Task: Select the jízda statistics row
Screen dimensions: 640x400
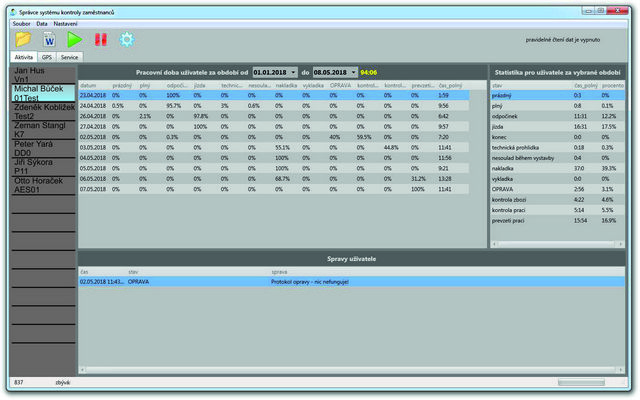Action: click(x=558, y=127)
